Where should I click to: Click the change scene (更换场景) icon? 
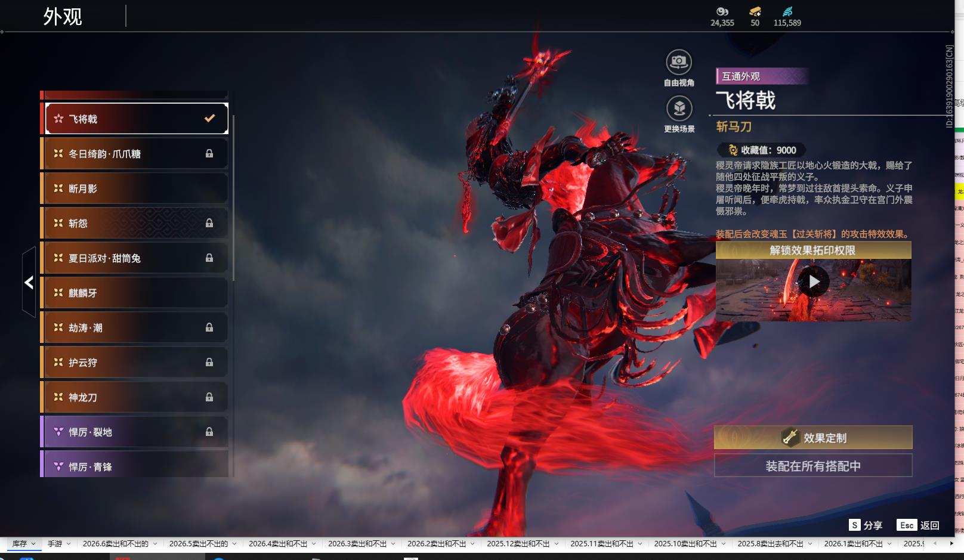click(679, 109)
